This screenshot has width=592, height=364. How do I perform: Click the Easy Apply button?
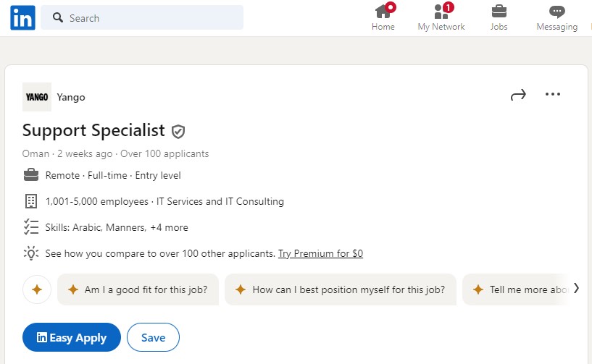coord(72,337)
